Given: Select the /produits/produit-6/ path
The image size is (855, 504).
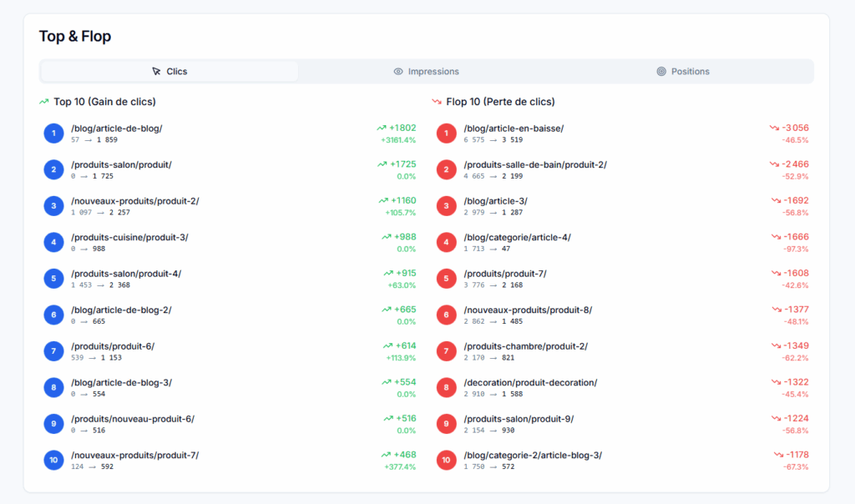Looking at the screenshot, I should click(113, 346).
